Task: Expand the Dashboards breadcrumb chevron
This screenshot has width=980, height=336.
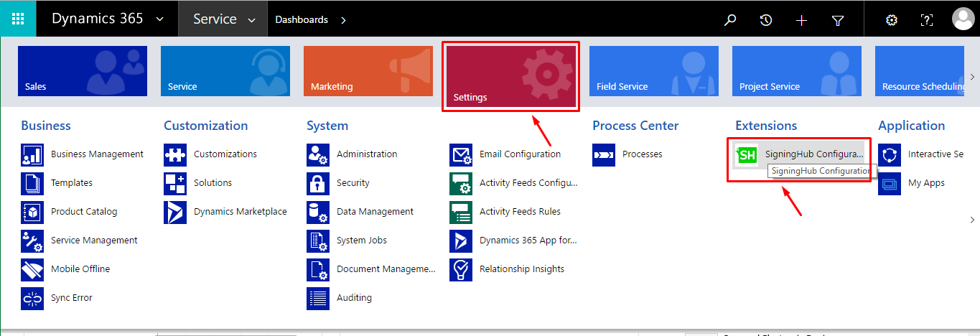Action: [343, 20]
